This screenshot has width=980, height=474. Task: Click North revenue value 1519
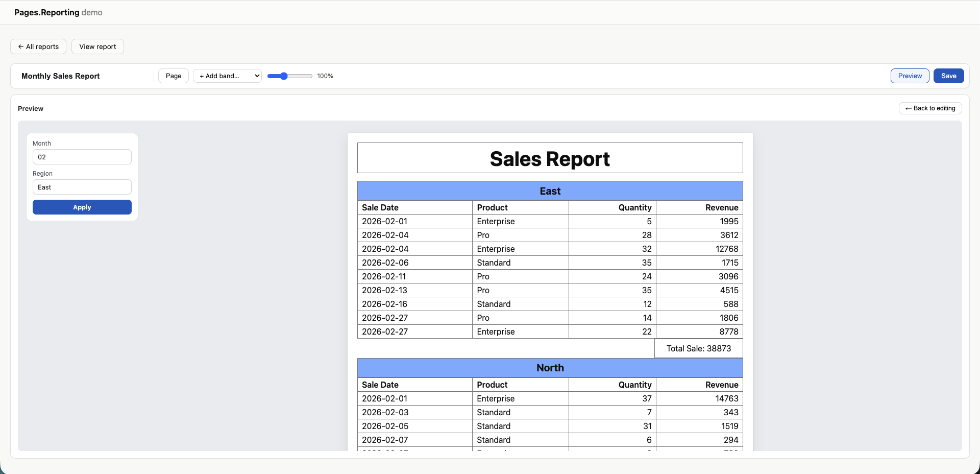699,426
